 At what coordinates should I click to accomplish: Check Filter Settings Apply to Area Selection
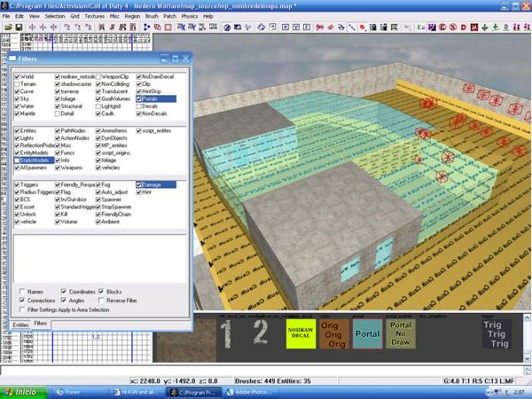pyautogui.click(x=22, y=309)
